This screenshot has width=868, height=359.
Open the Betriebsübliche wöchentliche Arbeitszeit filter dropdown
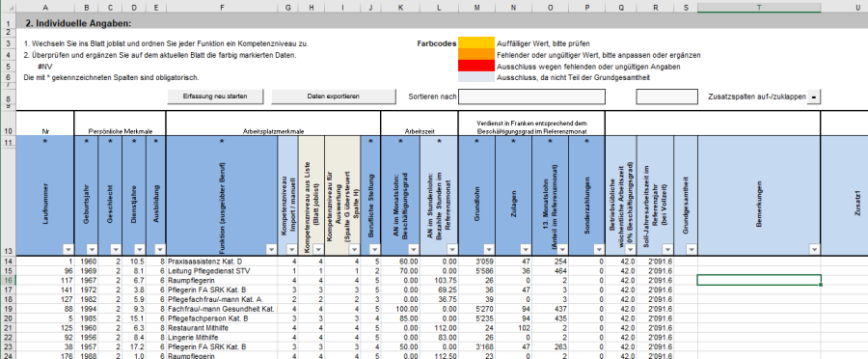[x=631, y=249]
